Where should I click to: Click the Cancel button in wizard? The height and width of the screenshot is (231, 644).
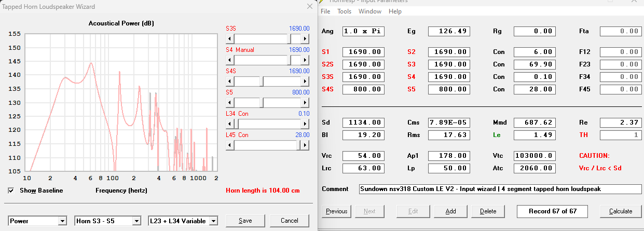click(290, 221)
